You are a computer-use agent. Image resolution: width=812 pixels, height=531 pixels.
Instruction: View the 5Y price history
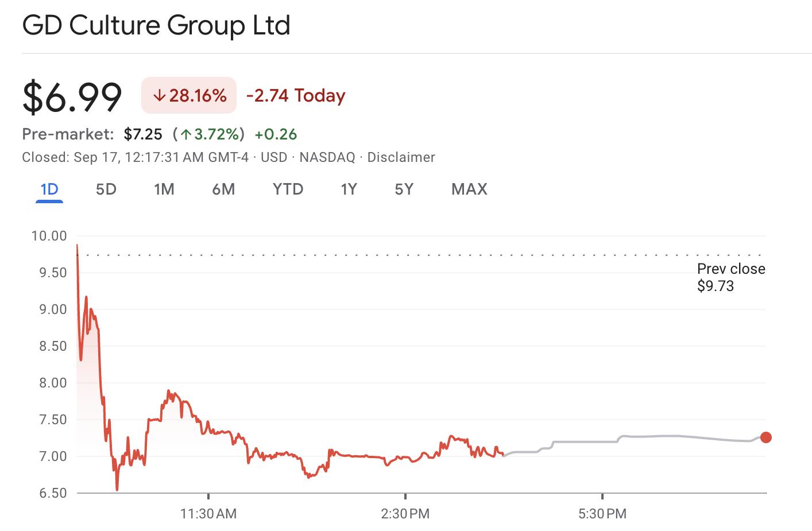click(404, 189)
